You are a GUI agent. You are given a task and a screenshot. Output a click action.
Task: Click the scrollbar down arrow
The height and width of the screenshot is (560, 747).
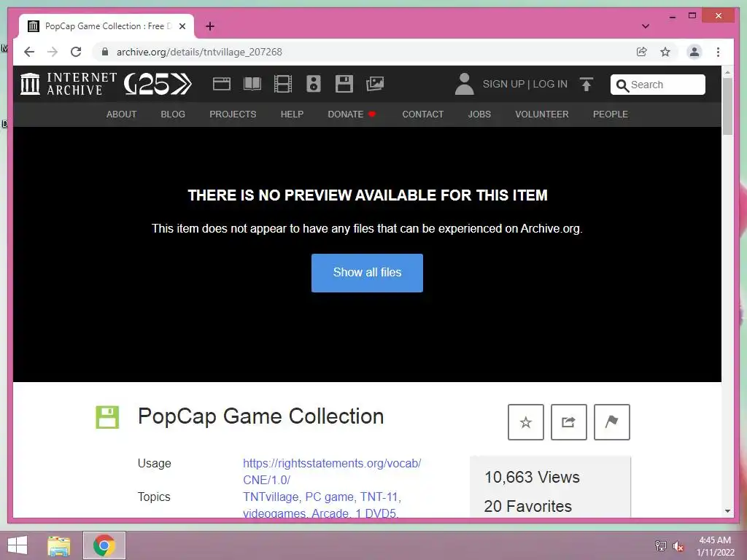[x=727, y=511]
